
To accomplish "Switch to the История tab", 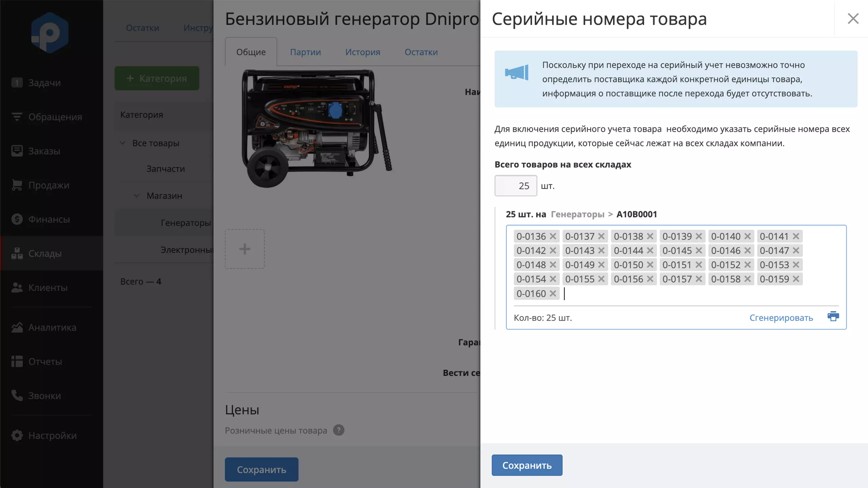I will coord(362,52).
